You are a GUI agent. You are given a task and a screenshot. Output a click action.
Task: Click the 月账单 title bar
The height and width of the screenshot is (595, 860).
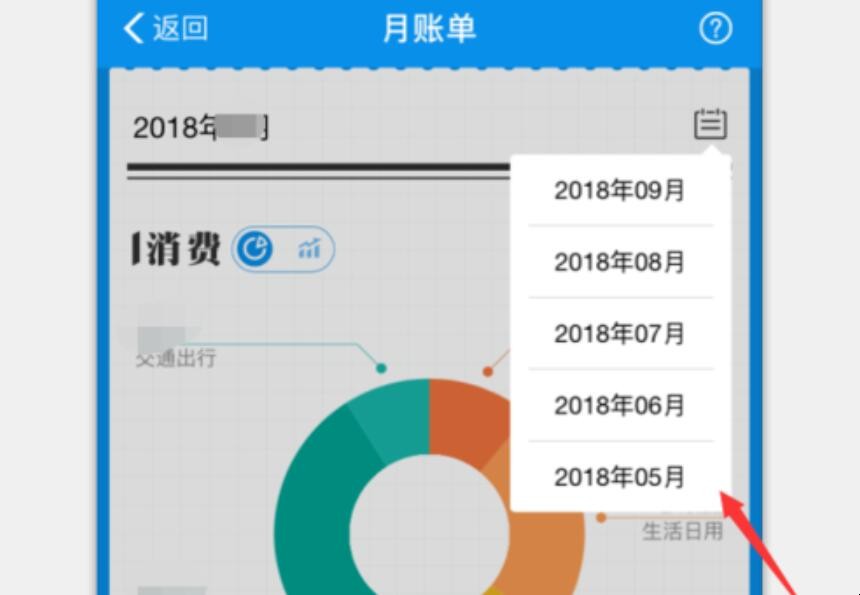429,29
